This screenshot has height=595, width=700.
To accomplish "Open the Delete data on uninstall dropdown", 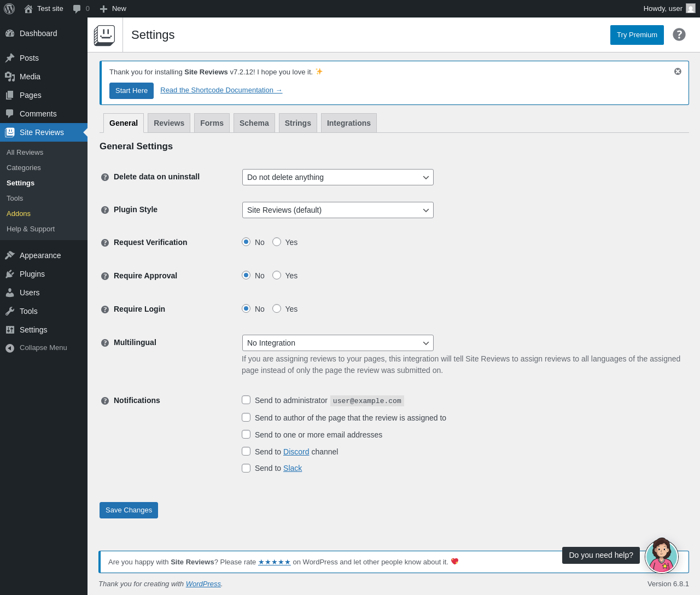I will (x=338, y=177).
